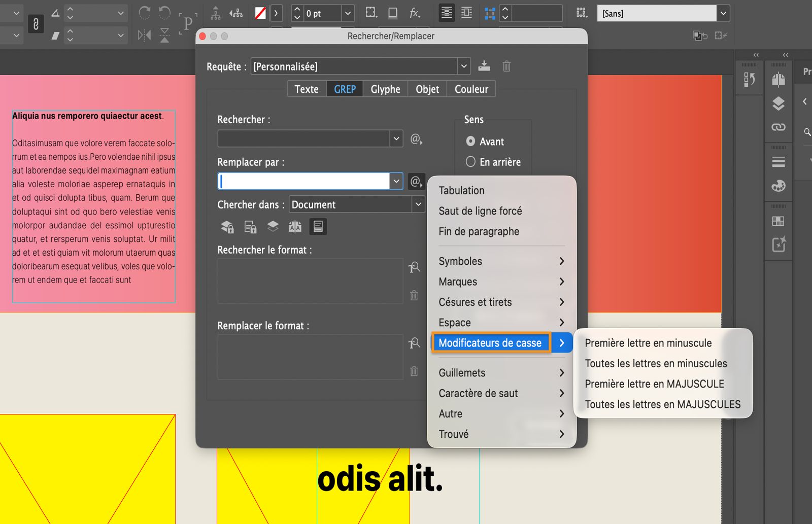Choose Toutes les lettres en MAJUSCULES

point(663,404)
